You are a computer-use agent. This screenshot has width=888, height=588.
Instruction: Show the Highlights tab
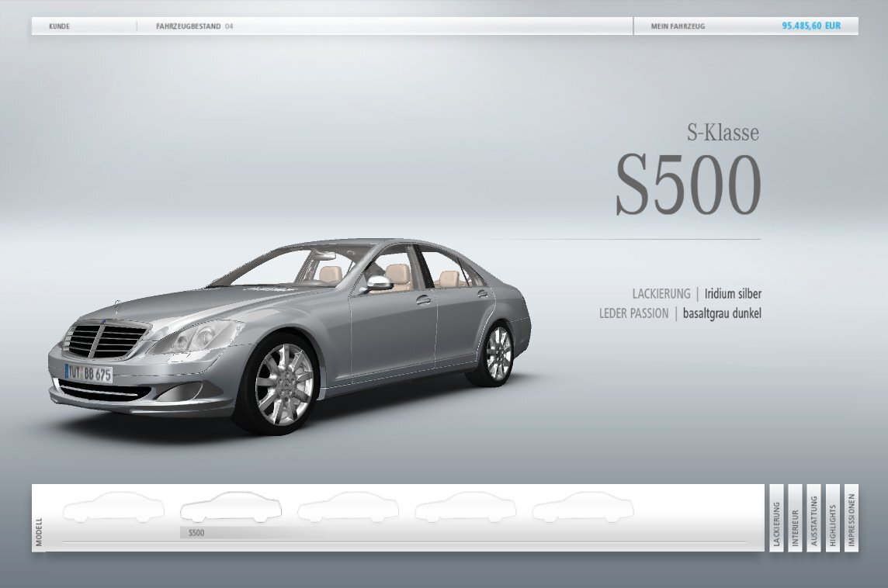pos(832,517)
